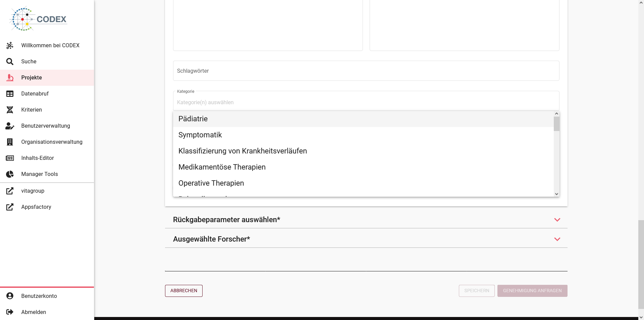Focus the Schlagwörter input field

pos(366,71)
